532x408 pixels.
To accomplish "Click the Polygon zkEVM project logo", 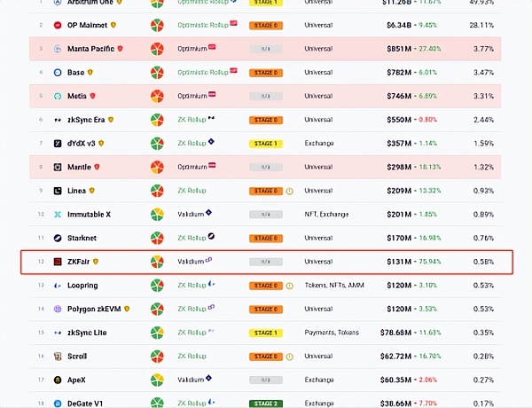I will 58,310.
